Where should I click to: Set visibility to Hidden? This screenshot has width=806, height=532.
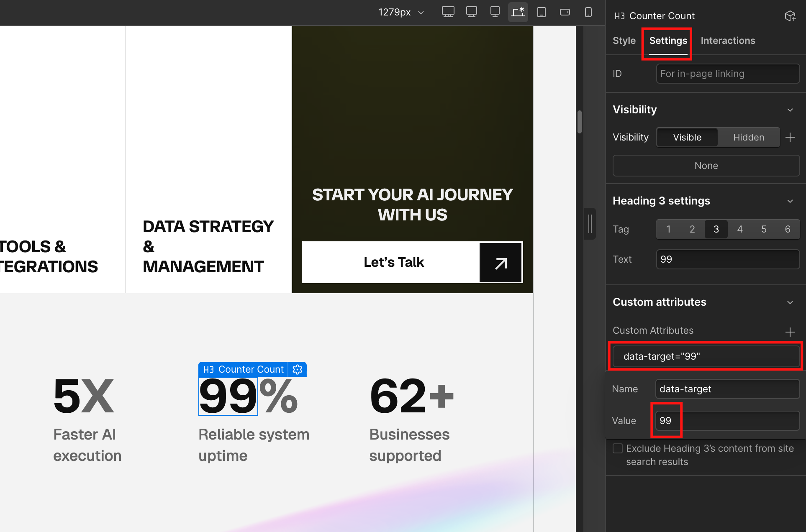[748, 137]
